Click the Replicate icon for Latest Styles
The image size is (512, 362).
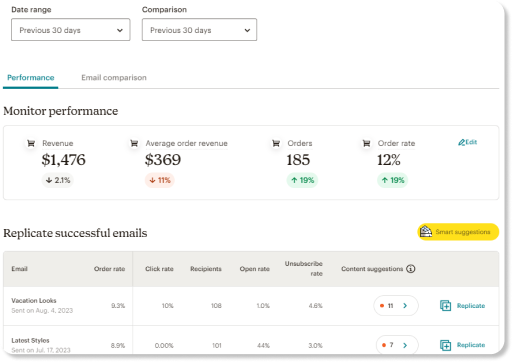tap(445, 345)
